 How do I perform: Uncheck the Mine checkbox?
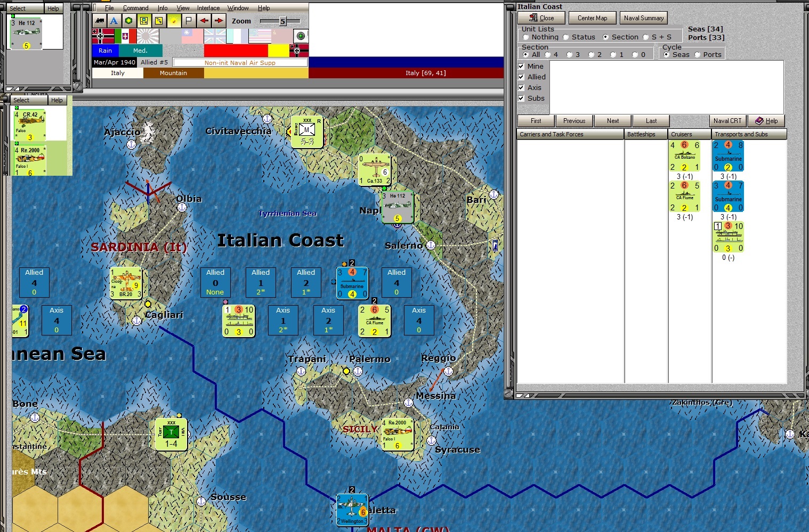[521, 67]
